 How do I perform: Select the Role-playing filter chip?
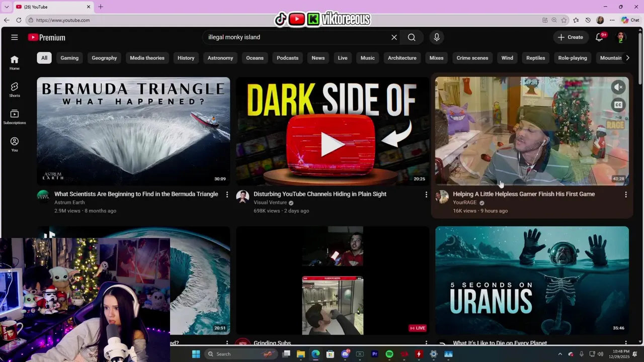point(573,58)
